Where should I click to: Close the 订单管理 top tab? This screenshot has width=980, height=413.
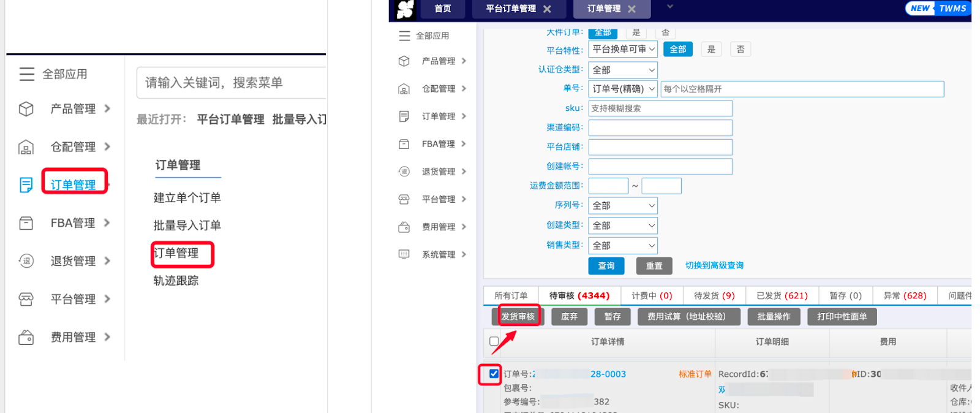[631, 9]
